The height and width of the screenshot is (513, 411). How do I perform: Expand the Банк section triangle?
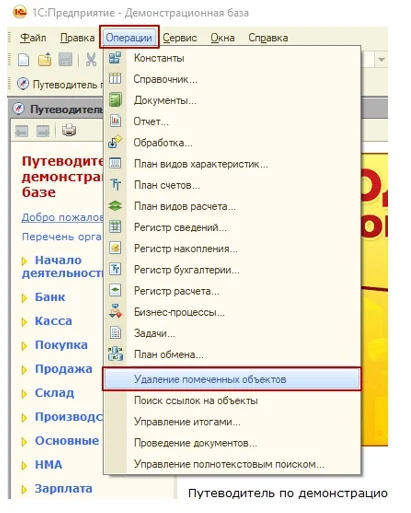(24, 298)
